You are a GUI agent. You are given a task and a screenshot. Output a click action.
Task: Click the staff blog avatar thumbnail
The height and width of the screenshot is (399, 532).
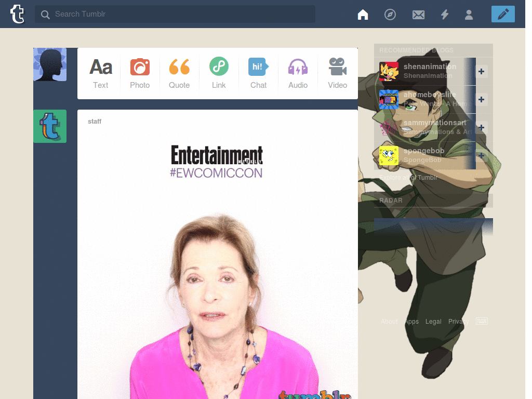pyautogui.click(x=50, y=126)
